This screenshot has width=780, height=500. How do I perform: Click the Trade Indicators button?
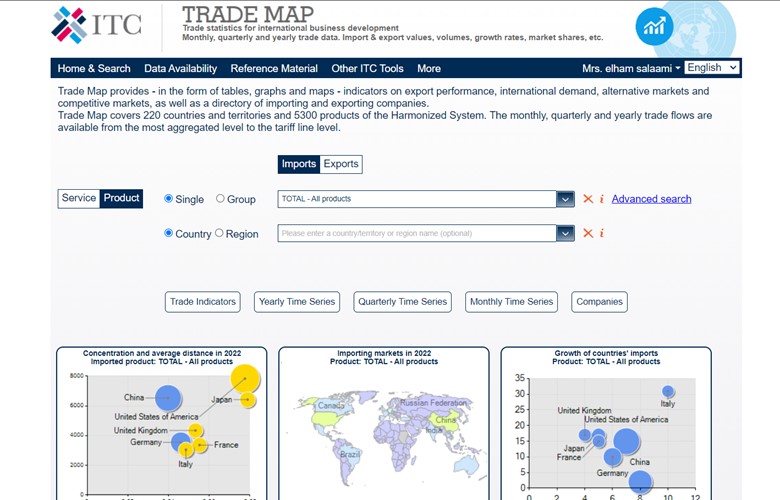[203, 302]
